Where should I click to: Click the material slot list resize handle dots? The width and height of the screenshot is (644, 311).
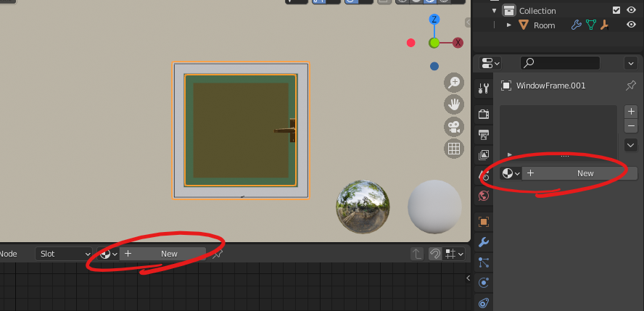click(565, 156)
